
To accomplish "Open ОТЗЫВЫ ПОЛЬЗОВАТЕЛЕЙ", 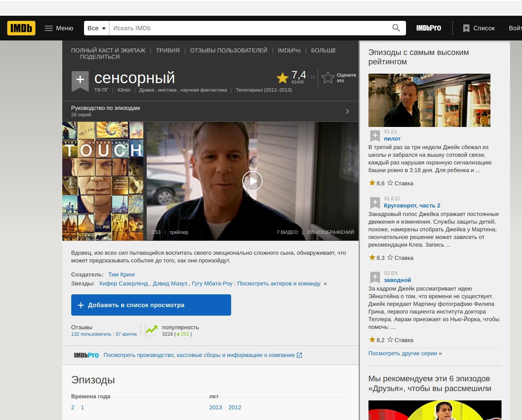I will click(229, 50).
